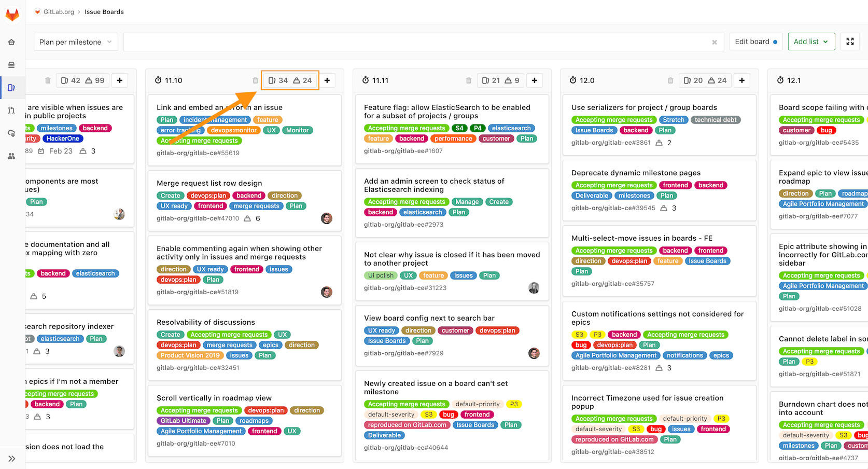The image size is (868, 469).
Task: Open the Home icon in the left sidebar
Action: pos(11,42)
